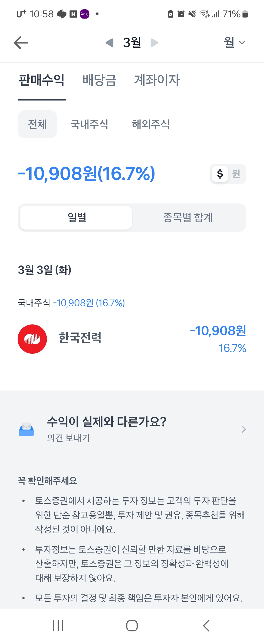Switch to the 계좌이자 tab
264x644 pixels.
point(157,80)
